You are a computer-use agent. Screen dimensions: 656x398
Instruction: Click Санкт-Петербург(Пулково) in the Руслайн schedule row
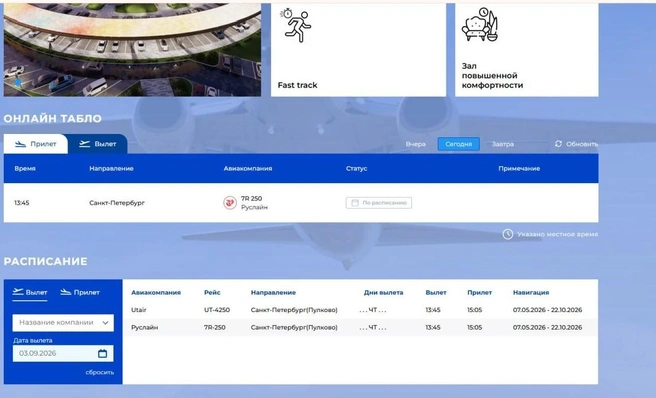[x=294, y=328]
